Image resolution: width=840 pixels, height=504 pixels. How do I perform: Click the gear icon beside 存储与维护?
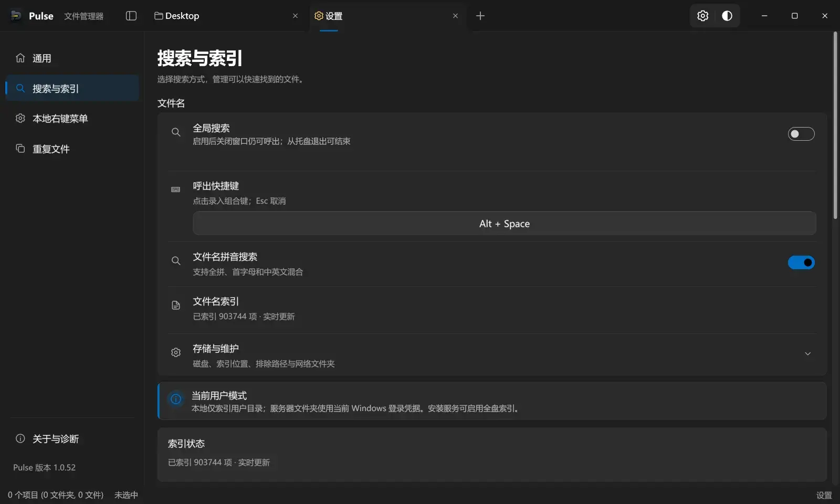click(x=176, y=353)
